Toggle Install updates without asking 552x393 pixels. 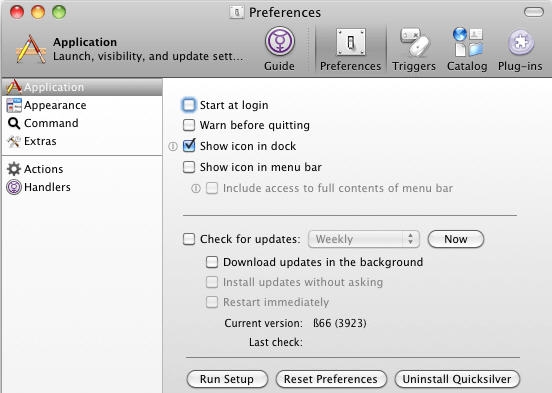coord(212,282)
